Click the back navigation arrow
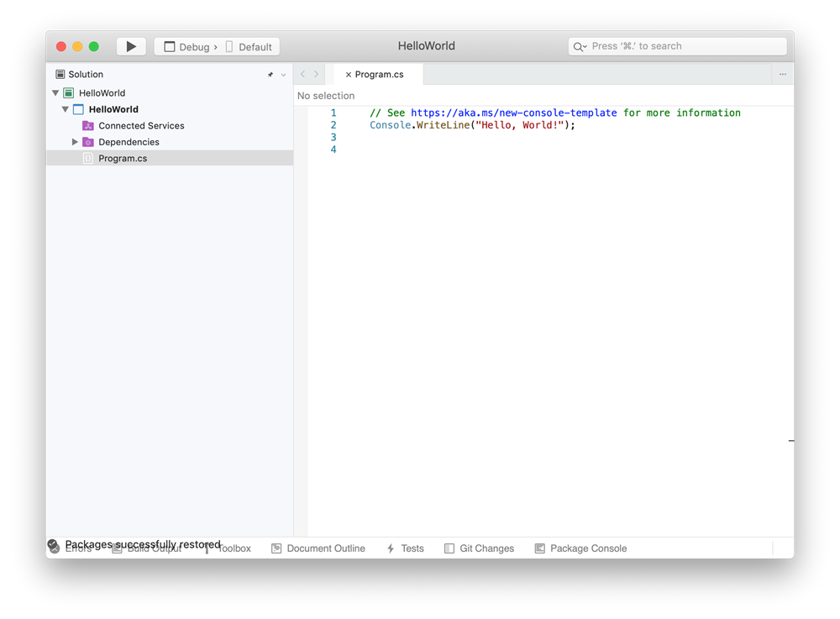The width and height of the screenshot is (840, 619). point(302,74)
